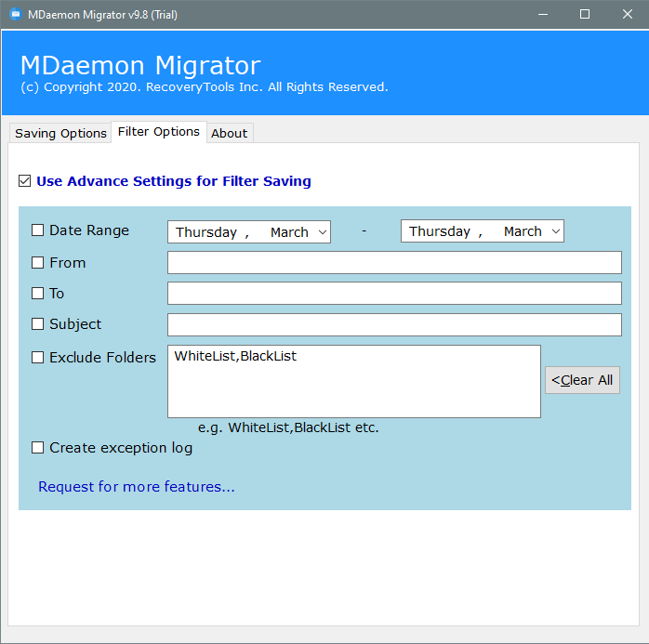Screen dimensions: 649x644
Task: Enable the Date Range checkbox
Action: tap(38, 230)
